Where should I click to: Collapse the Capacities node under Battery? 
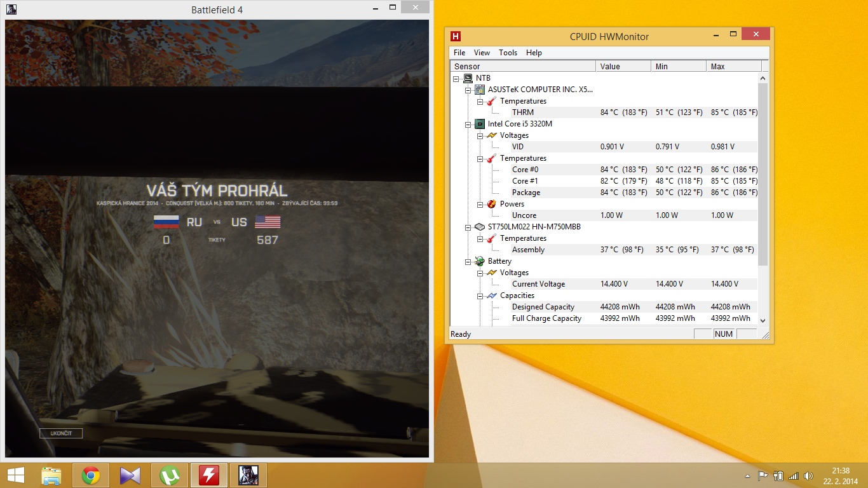[480, 296]
